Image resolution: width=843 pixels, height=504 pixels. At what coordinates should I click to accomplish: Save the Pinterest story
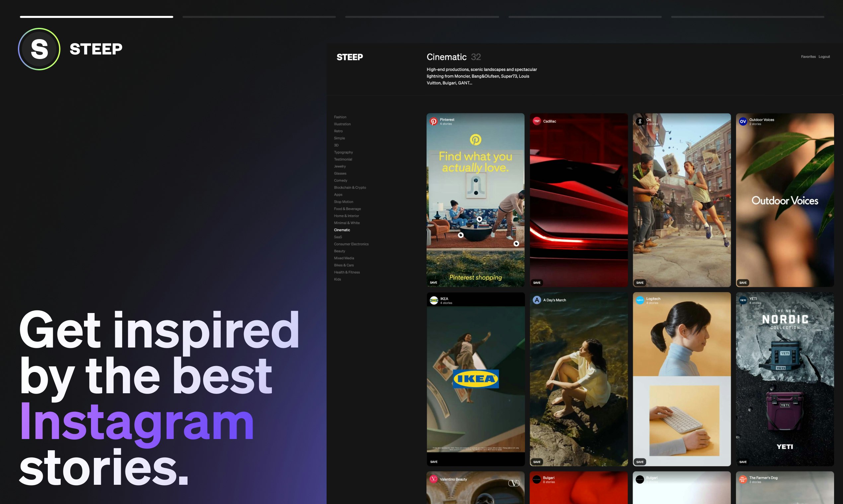click(x=433, y=283)
